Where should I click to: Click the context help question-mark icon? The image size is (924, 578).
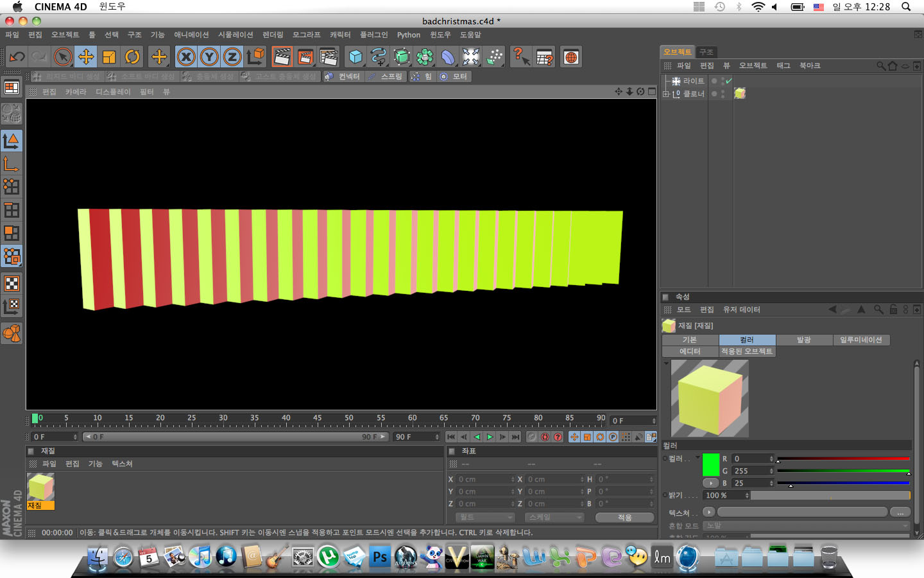click(521, 57)
